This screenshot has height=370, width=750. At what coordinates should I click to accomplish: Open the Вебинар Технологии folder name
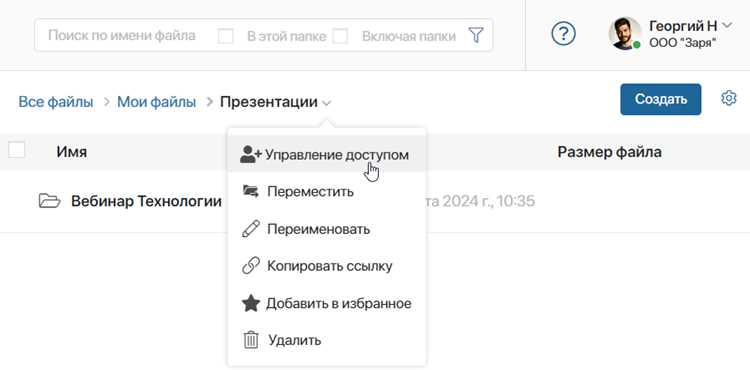click(146, 201)
